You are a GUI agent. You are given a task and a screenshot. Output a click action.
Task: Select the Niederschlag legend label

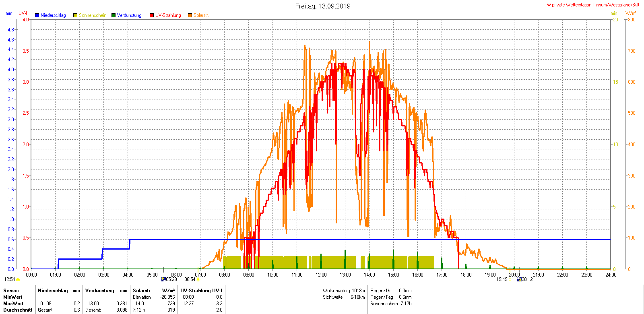click(x=53, y=15)
